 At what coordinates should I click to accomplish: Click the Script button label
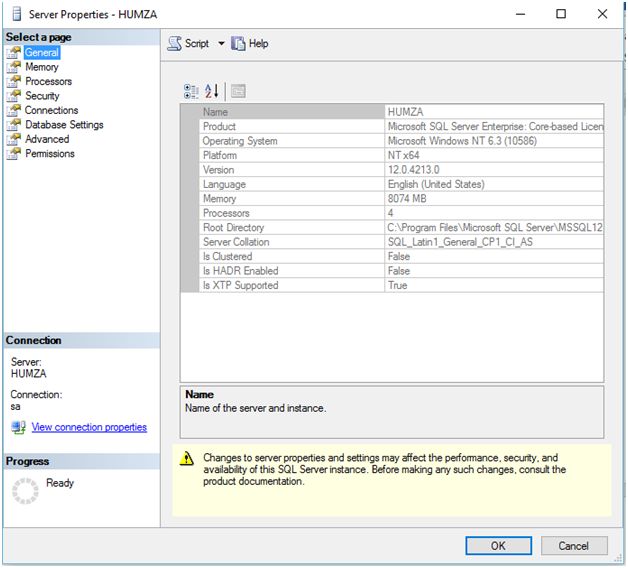(197, 43)
